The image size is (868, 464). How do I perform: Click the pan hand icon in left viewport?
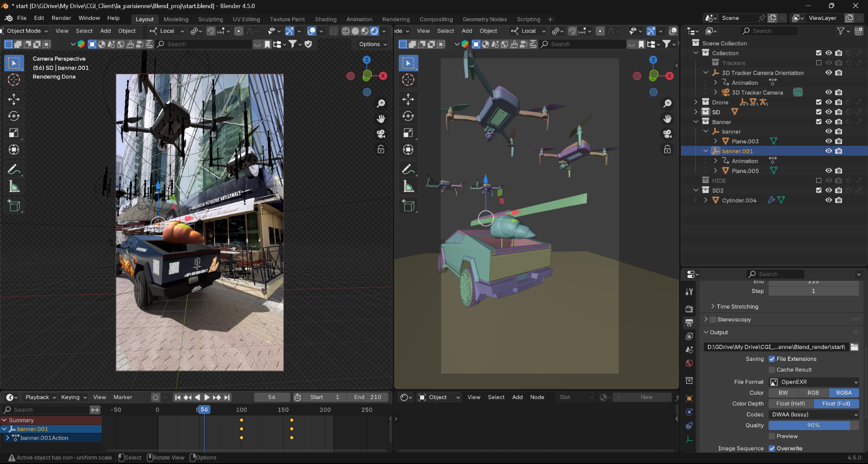pos(381,119)
